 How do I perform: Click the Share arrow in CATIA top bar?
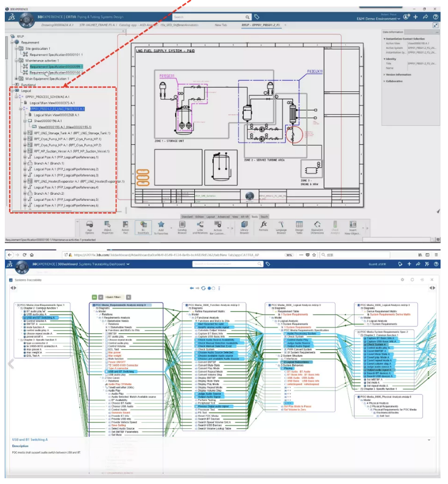[426, 17]
